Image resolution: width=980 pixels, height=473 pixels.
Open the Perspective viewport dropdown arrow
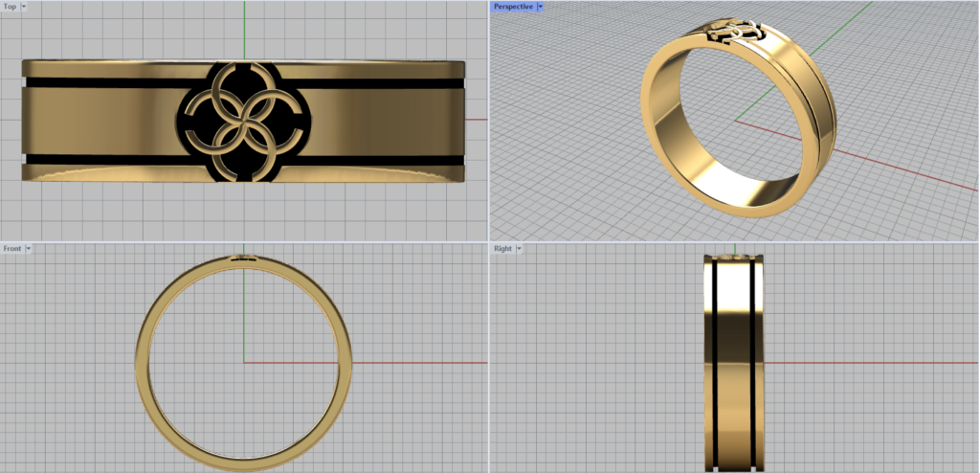(x=540, y=7)
